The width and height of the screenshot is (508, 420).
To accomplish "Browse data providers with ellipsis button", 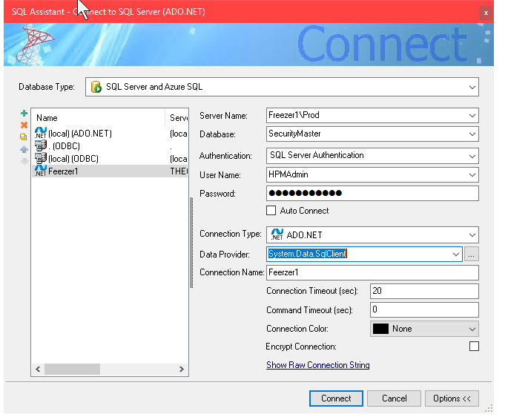I will tap(472, 254).
